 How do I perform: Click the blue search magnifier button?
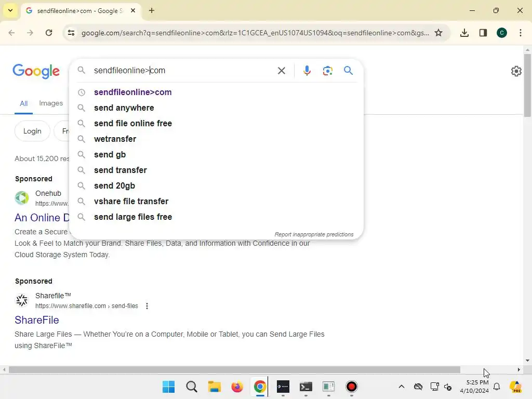pos(349,71)
